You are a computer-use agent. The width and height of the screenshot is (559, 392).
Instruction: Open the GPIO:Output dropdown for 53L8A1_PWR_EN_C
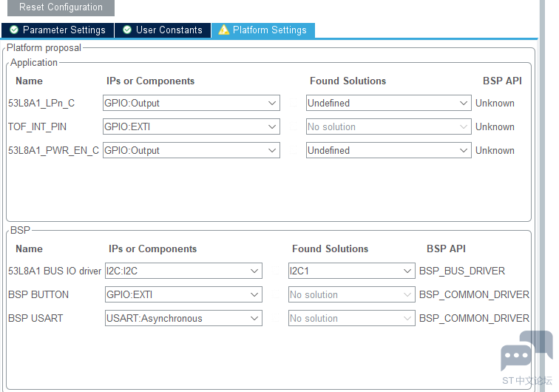(x=191, y=150)
